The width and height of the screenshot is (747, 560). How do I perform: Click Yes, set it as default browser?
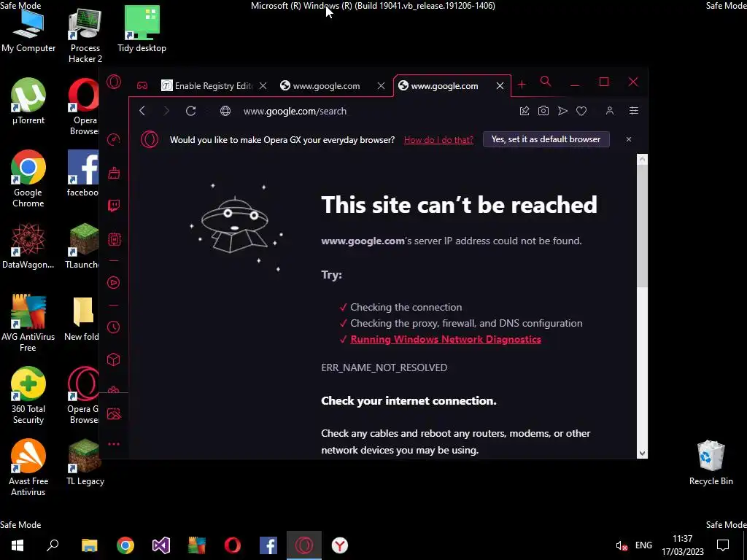pos(546,139)
